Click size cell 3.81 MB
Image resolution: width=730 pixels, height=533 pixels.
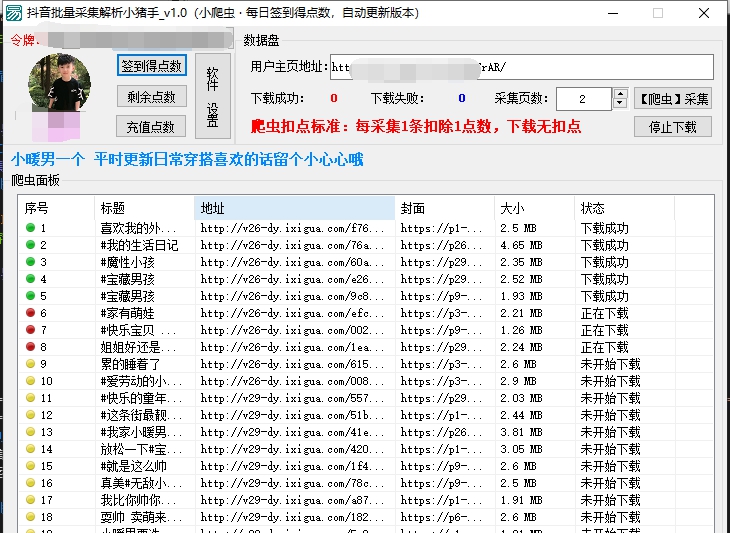click(521, 432)
